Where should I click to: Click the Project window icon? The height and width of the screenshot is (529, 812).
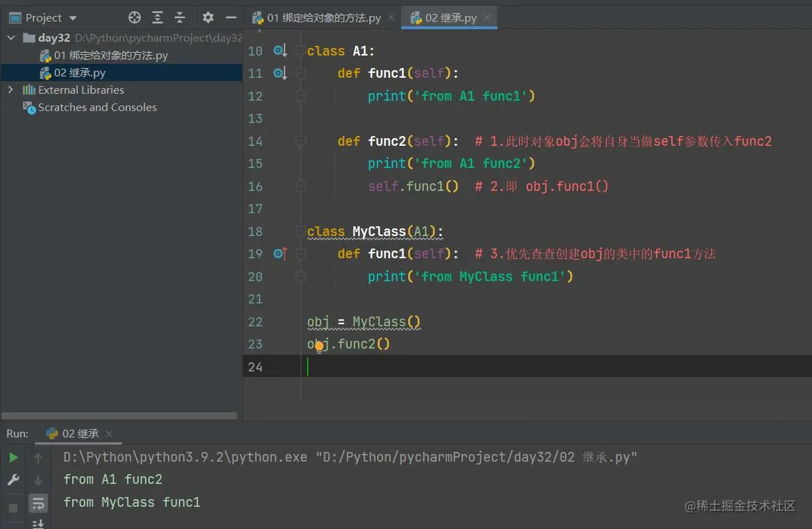[15, 18]
